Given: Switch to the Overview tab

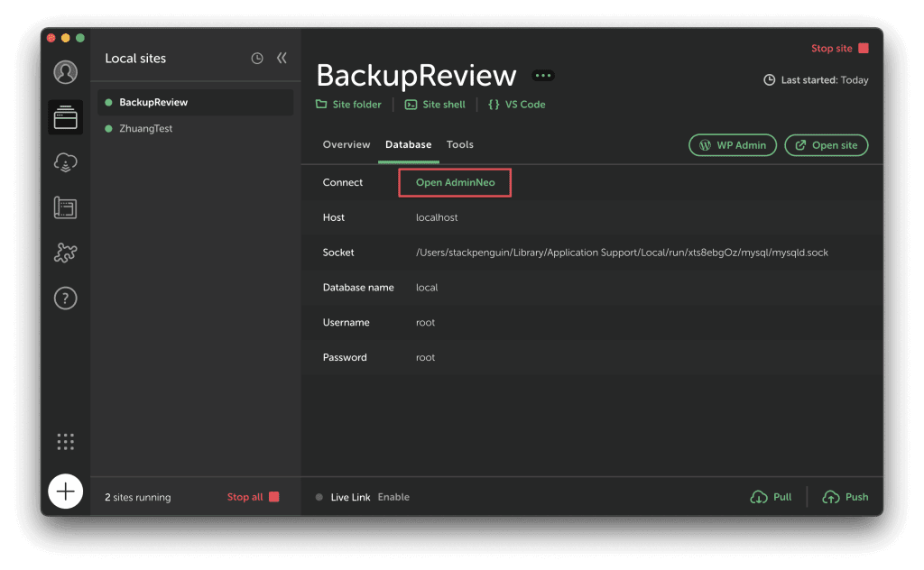Looking at the screenshot, I should (x=346, y=144).
